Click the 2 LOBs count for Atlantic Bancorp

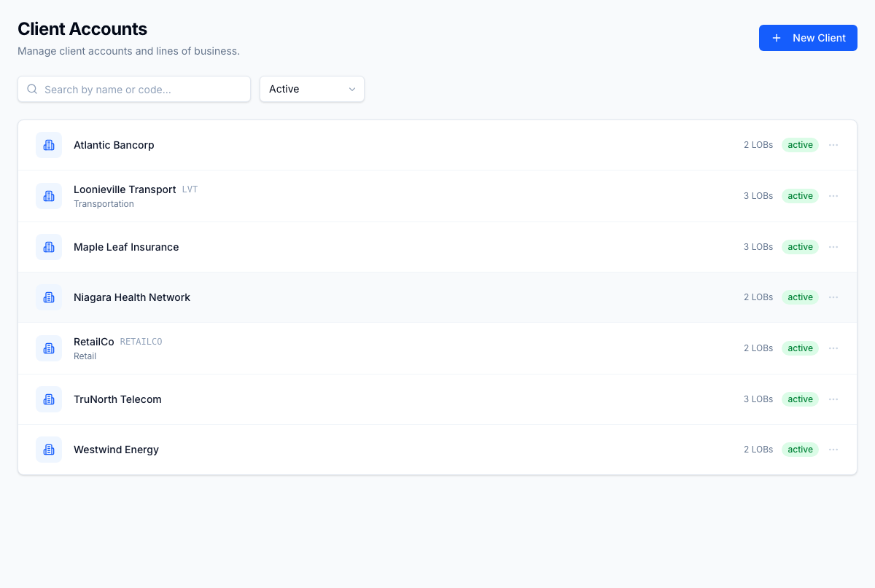758,145
